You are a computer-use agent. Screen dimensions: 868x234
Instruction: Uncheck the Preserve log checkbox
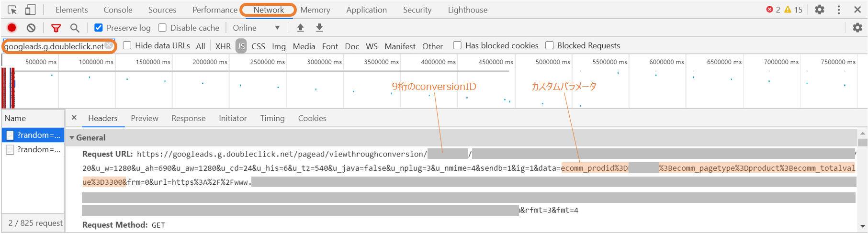click(x=99, y=28)
